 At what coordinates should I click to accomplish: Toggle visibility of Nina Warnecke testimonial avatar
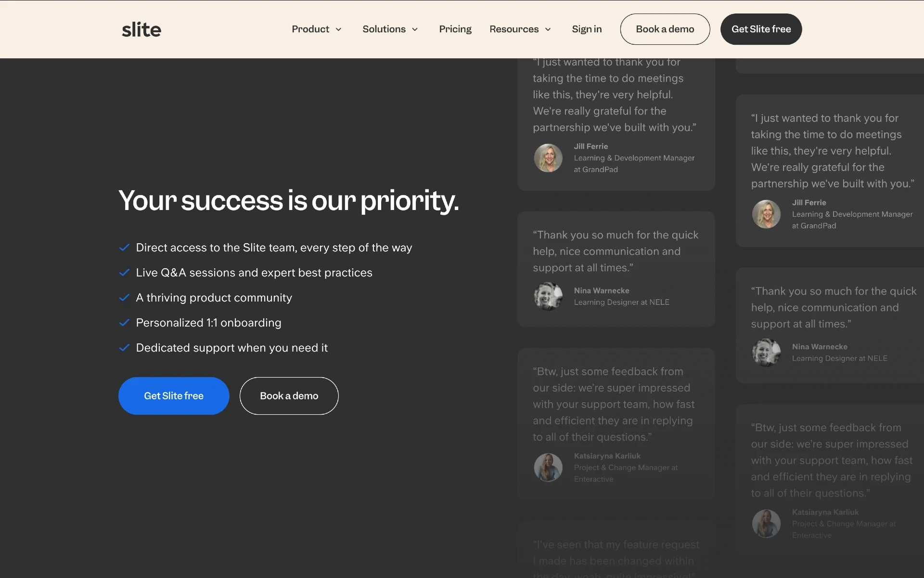pos(548,296)
